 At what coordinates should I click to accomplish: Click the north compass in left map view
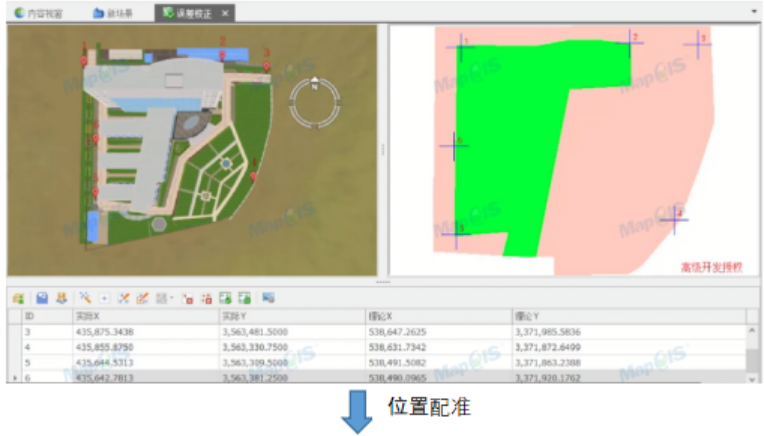(315, 103)
